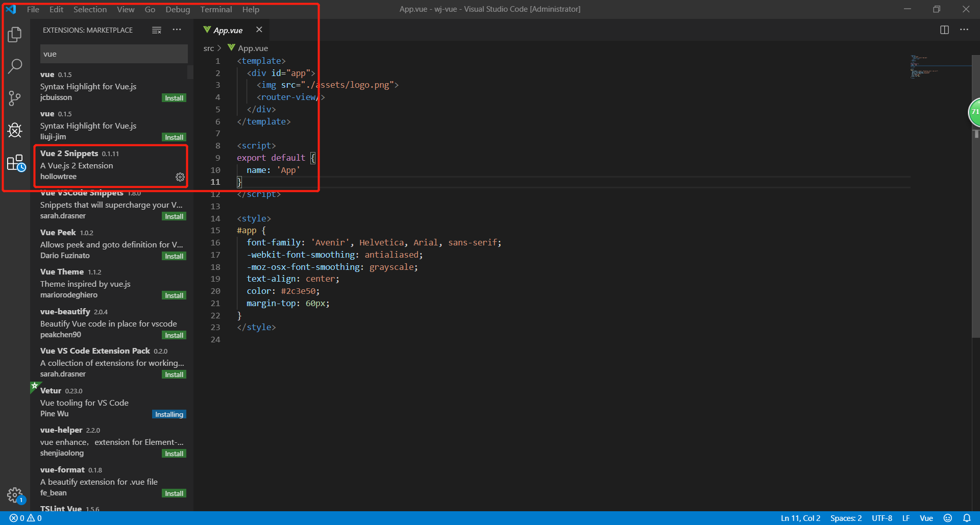Install the Vue Theme extension
Viewport: 980px width, 525px height.
click(x=174, y=295)
